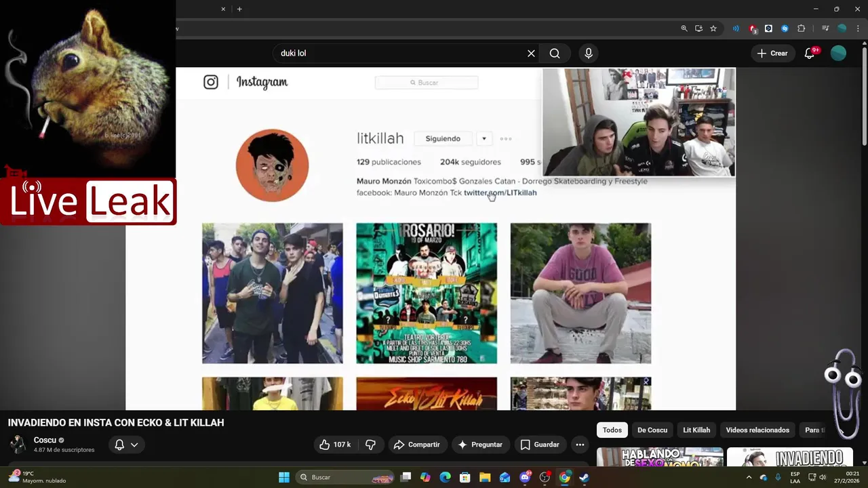The height and width of the screenshot is (488, 868).
Task: Click 129 publicaciones text
Action: (389, 162)
